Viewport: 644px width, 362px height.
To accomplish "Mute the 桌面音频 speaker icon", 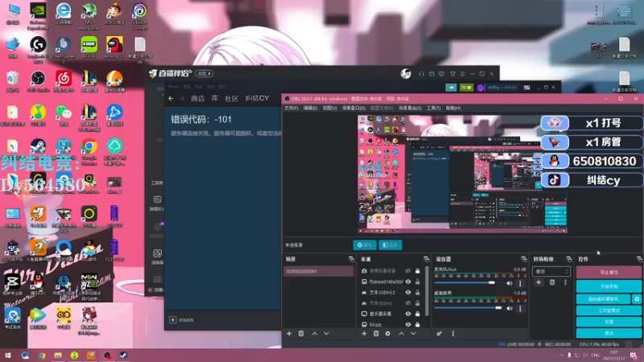I will point(510,308).
